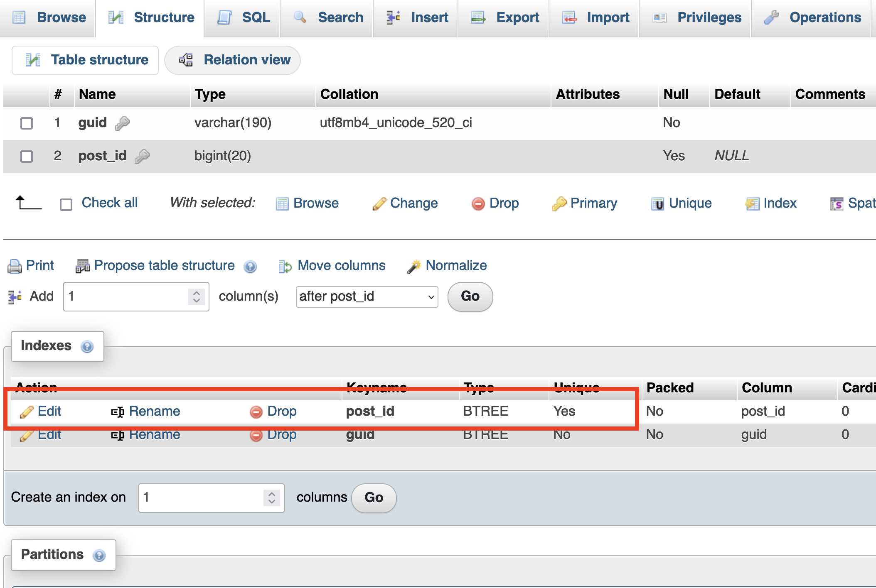Open the column position dropdown
This screenshot has height=588, width=876.
click(367, 297)
